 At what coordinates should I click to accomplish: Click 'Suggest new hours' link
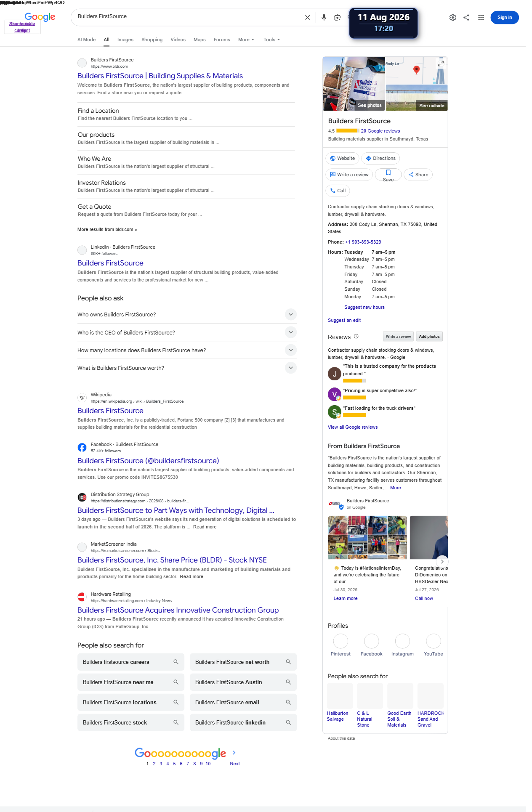pyautogui.click(x=364, y=307)
